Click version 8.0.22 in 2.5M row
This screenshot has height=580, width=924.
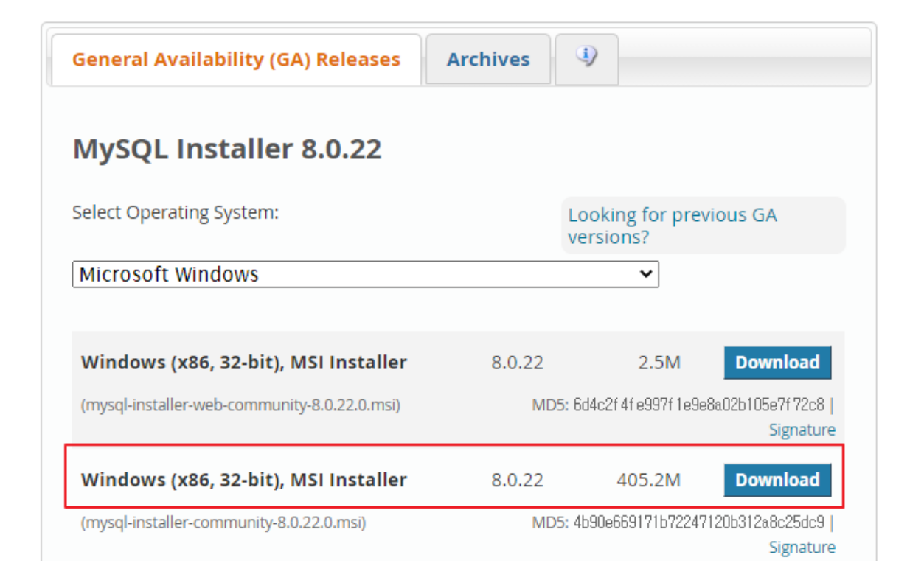pyautogui.click(x=517, y=363)
